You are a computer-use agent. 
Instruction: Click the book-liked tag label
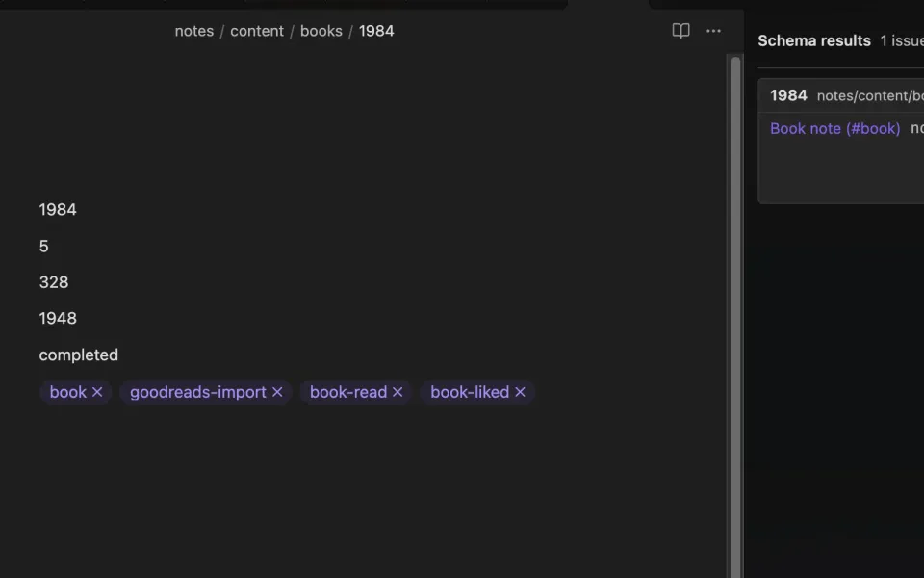470,392
